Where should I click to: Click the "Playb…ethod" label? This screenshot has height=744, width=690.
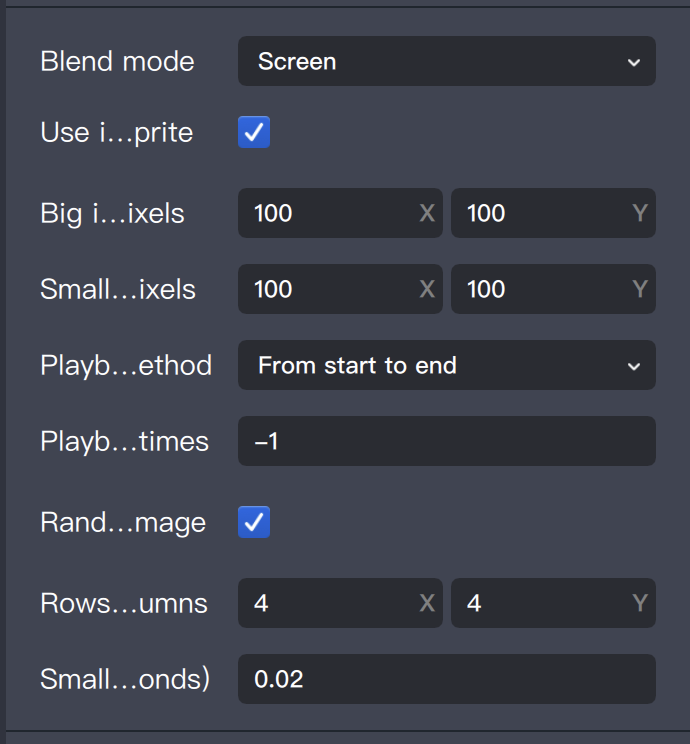(126, 365)
